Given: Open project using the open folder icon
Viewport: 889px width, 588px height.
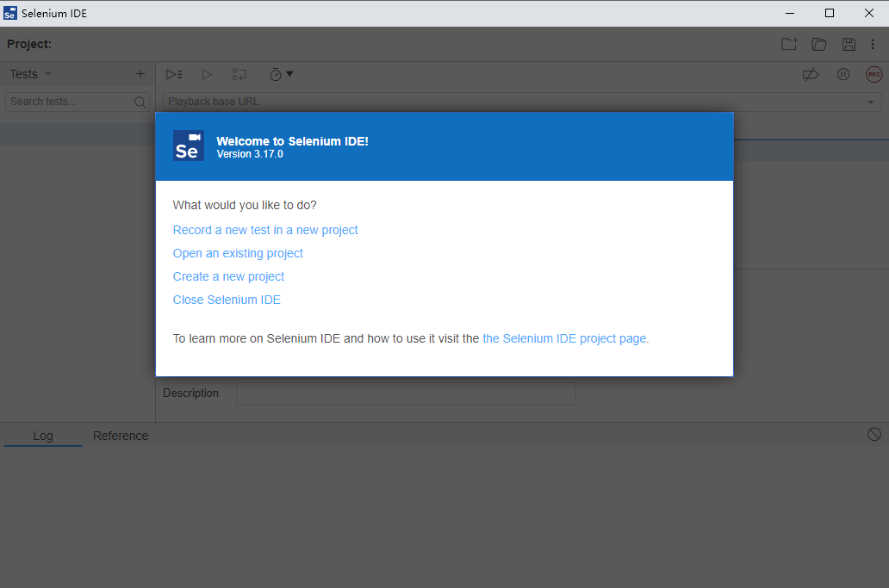Looking at the screenshot, I should coord(818,44).
